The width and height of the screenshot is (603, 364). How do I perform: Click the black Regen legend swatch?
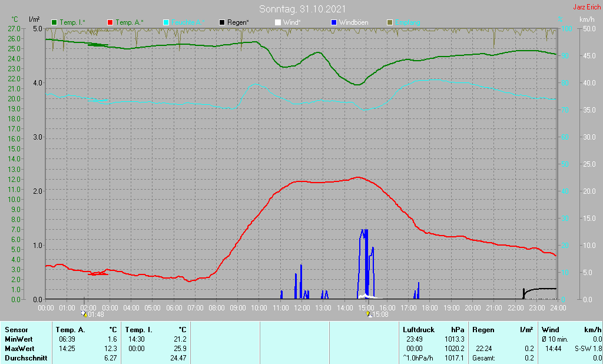pyautogui.click(x=222, y=23)
